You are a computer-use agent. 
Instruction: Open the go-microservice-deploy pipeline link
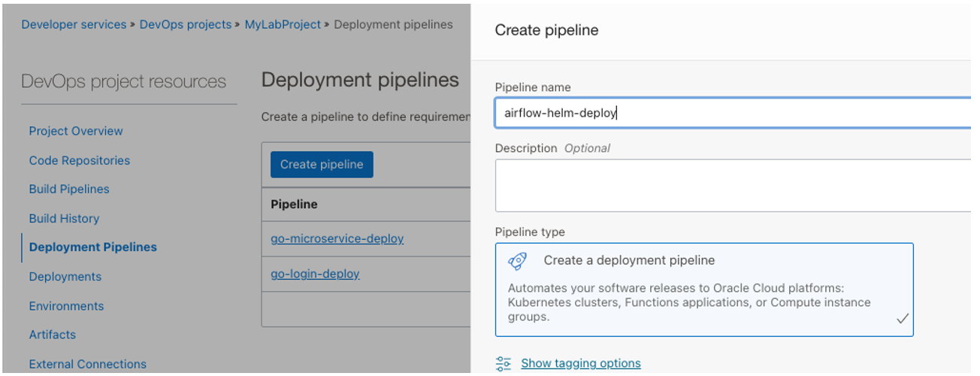pyautogui.click(x=337, y=239)
